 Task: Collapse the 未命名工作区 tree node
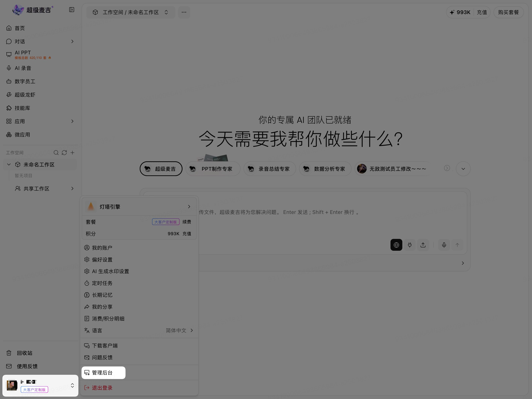pyautogui.click(x=9, y=165)
